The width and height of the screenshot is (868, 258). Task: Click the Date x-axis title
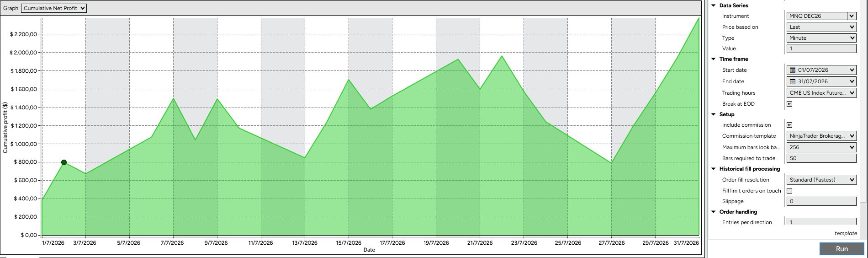[369, 250]
